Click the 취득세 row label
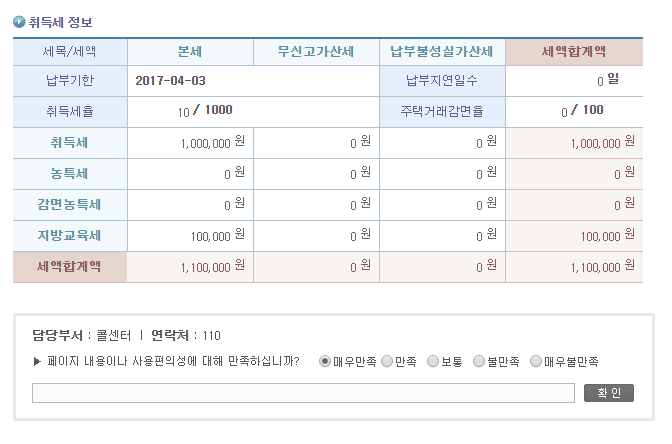Image resolution: width=672 pixels, height=444 pixels. (x=70, y=143)
